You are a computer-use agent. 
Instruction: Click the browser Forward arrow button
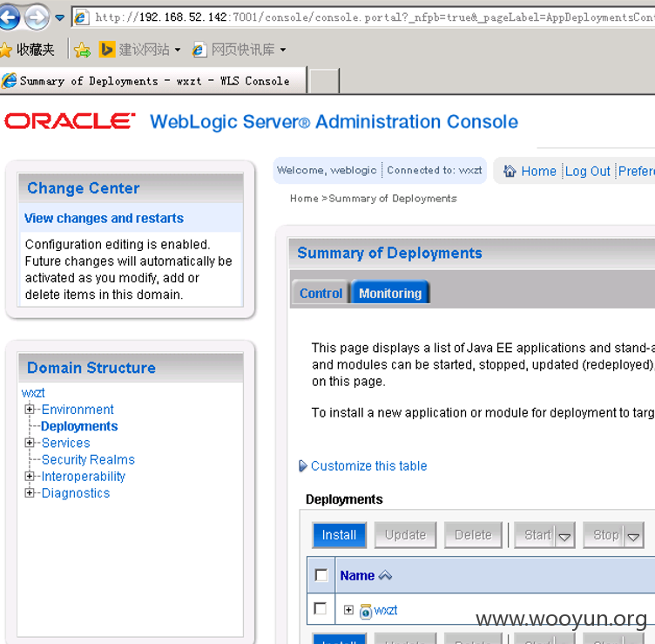point(37,17)
